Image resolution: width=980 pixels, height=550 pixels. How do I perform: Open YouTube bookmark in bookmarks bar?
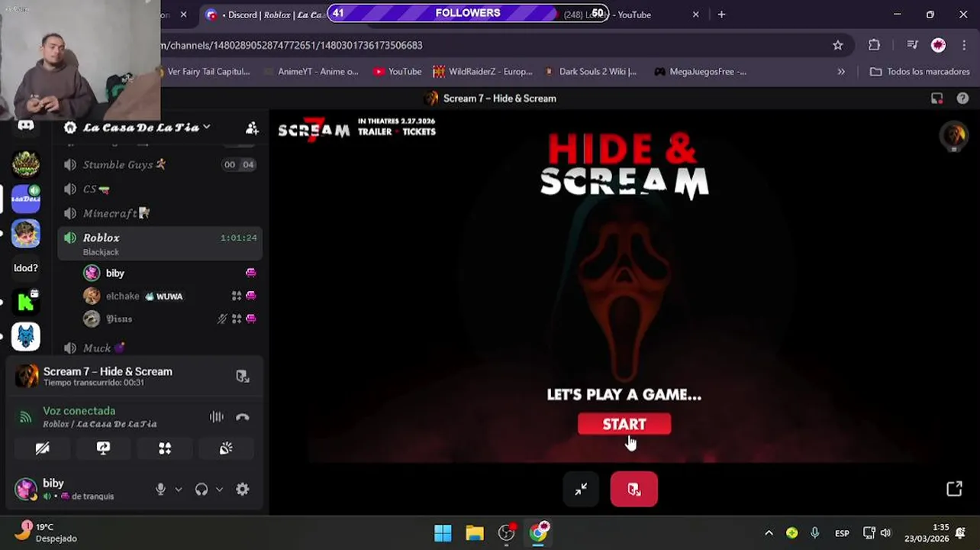point(398,72)
